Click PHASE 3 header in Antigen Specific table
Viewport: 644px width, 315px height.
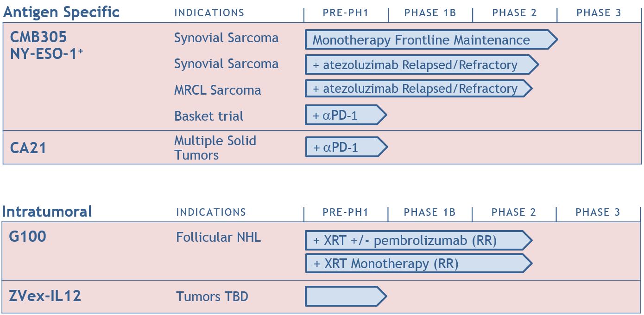[599, 13]
